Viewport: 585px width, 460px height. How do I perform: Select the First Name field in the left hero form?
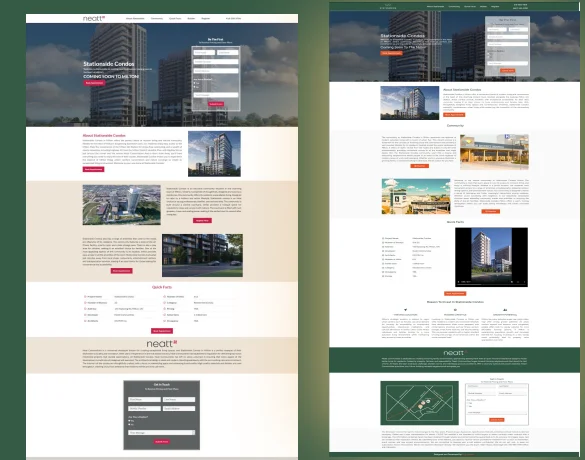pos(204,53)
